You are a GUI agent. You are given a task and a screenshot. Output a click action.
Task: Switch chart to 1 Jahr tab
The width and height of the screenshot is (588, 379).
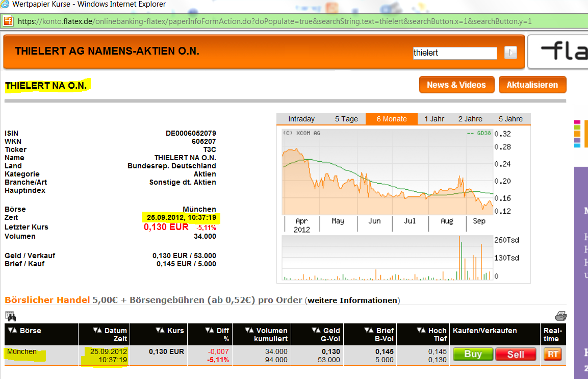point(434,119)
